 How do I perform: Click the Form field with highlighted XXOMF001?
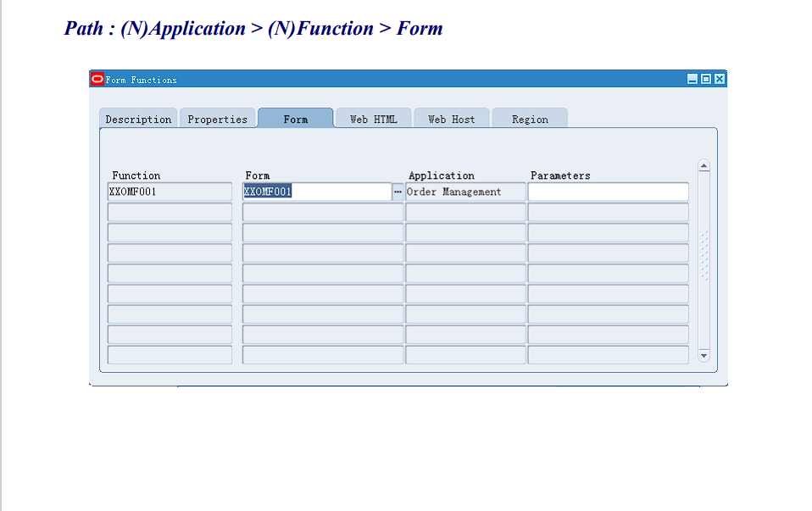click(x=317, y=192)
